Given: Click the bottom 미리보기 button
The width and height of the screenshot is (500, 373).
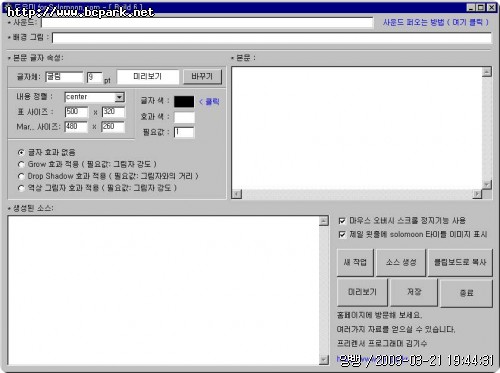Looking at the screenshot, I should pos(362,292).
